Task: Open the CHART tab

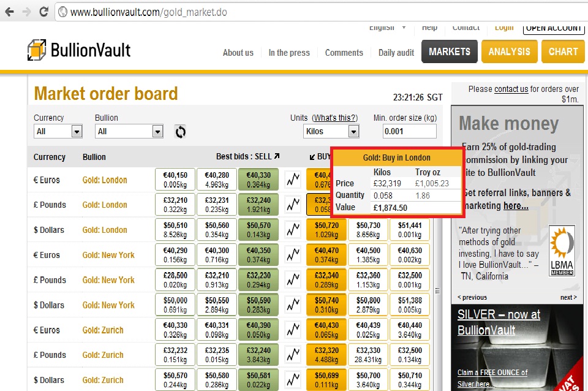Action: [x=563, y=51]
